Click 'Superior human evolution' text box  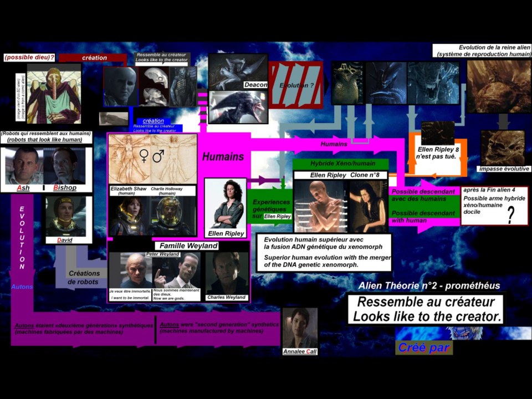click(324, 252)
